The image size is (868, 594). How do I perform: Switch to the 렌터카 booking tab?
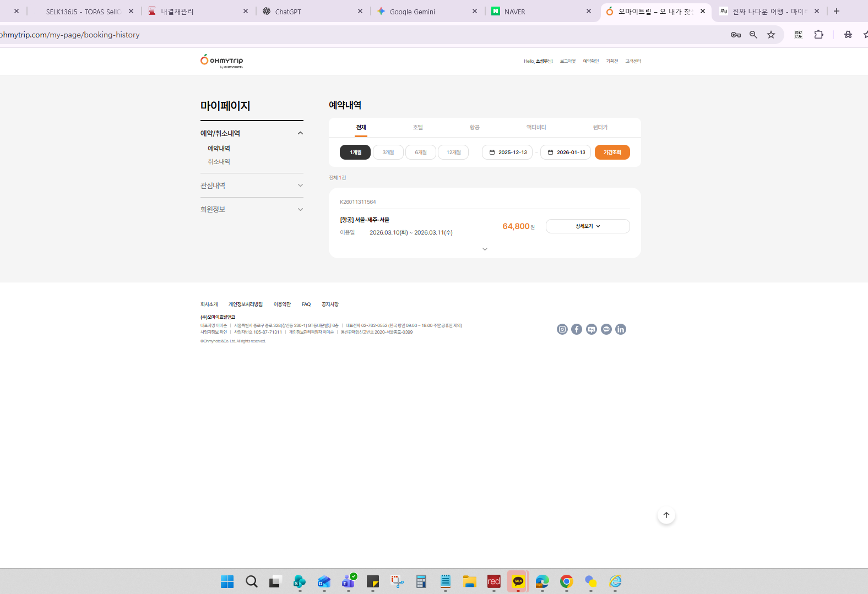point(600,128)
